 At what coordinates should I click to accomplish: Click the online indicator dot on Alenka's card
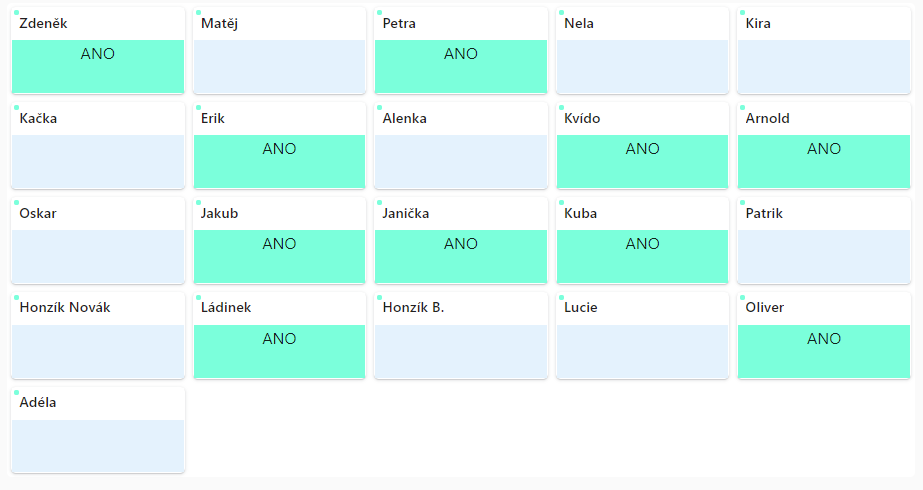(380, 108)
